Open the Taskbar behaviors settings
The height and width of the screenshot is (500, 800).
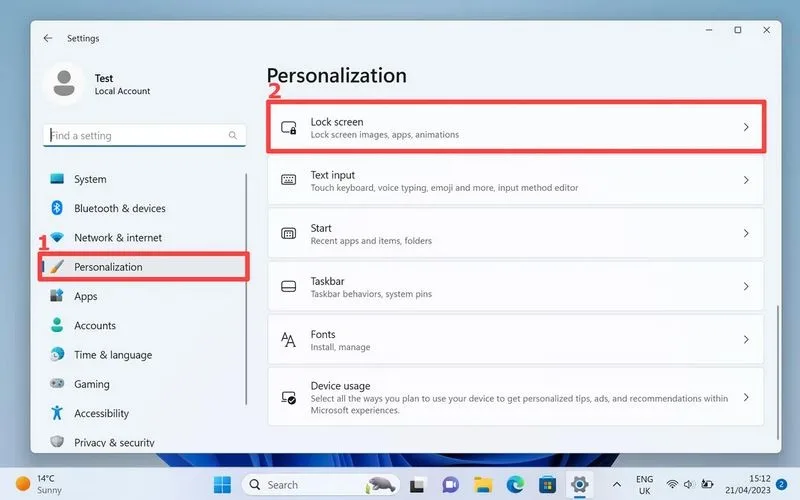click(x=515, y=286)
